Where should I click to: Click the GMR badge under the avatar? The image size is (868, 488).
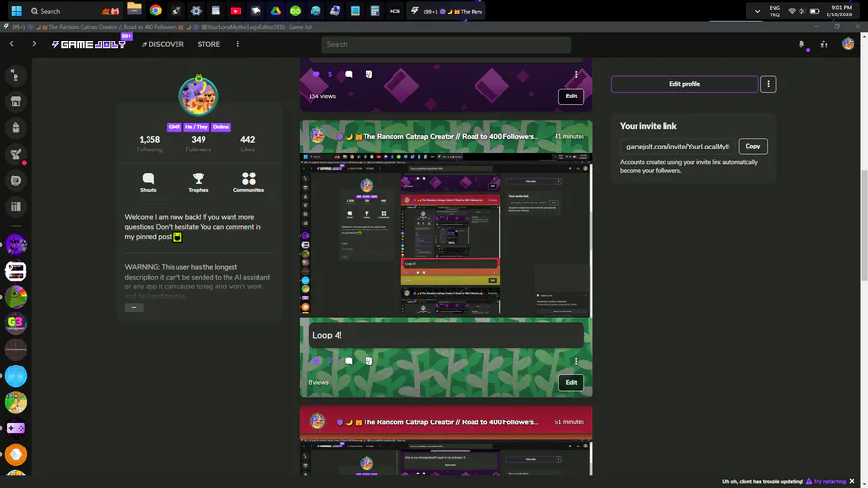pyautogui.click(x=174, y=127)
